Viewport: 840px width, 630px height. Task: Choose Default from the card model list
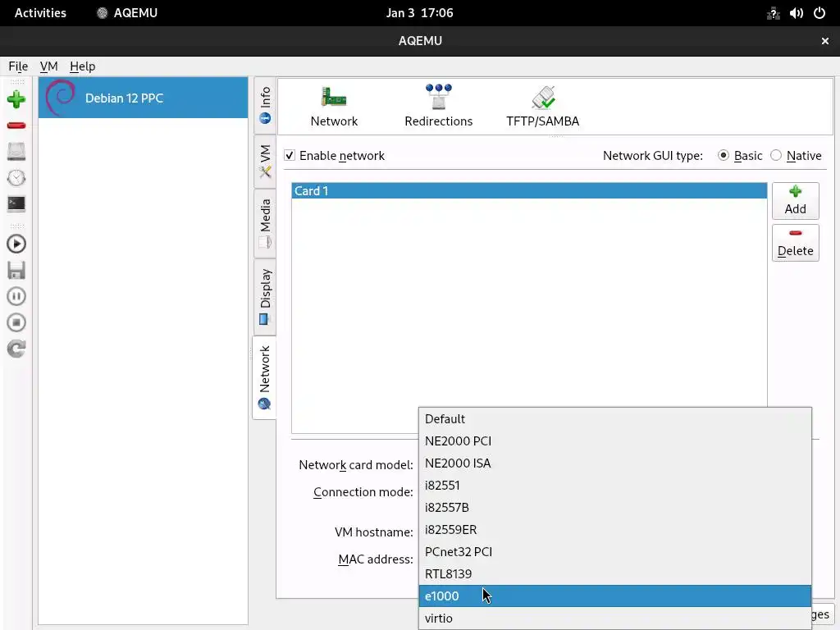click(x=615, y=419)
